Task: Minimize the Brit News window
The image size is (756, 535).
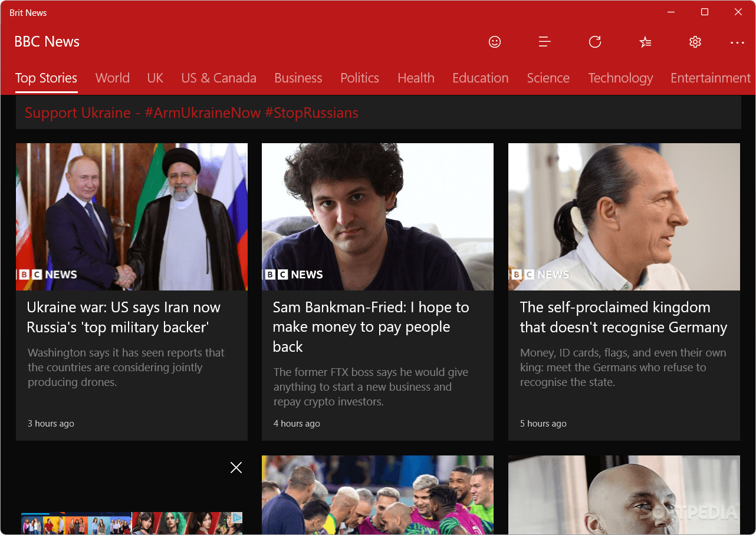Action: (671, 12)
